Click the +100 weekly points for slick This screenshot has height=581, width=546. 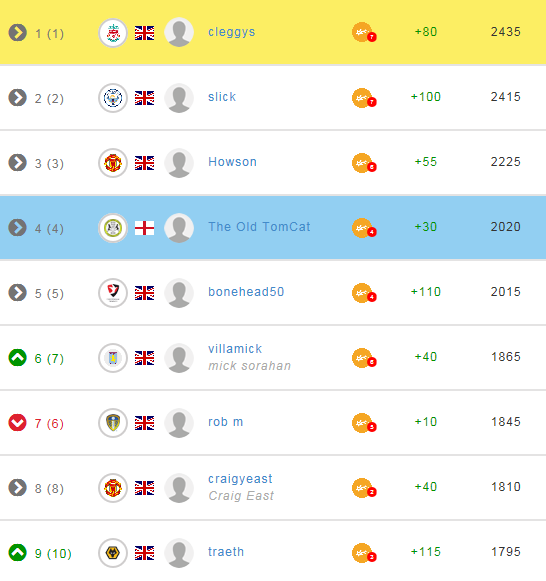click(x=426, y=97)
